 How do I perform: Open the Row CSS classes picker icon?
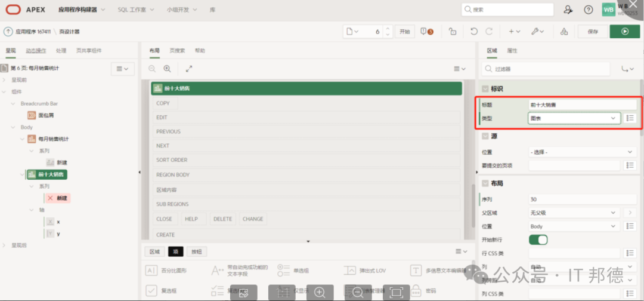(x=630, y=253)
